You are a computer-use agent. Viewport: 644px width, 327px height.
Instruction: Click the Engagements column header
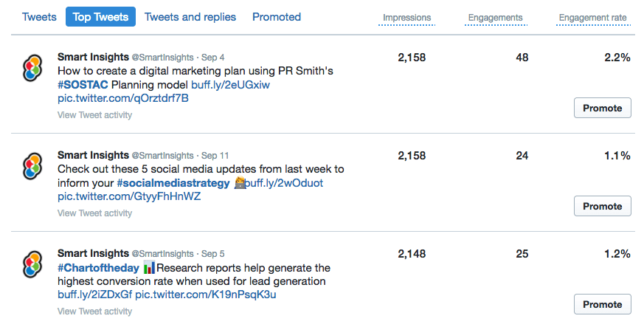[x=495, y=18]
